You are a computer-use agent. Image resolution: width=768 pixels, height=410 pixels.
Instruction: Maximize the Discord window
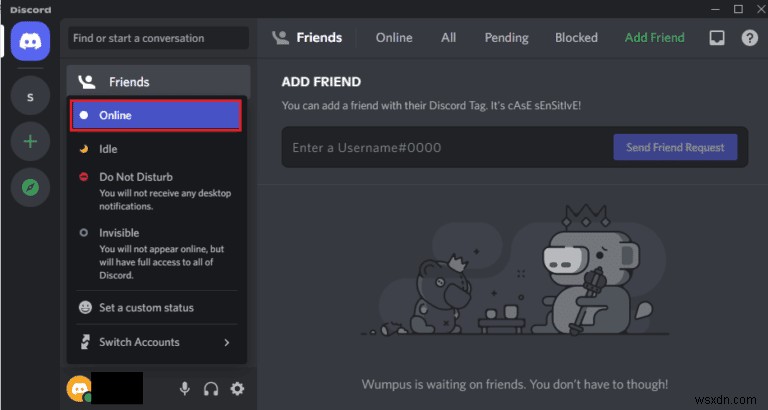point(738,9)
